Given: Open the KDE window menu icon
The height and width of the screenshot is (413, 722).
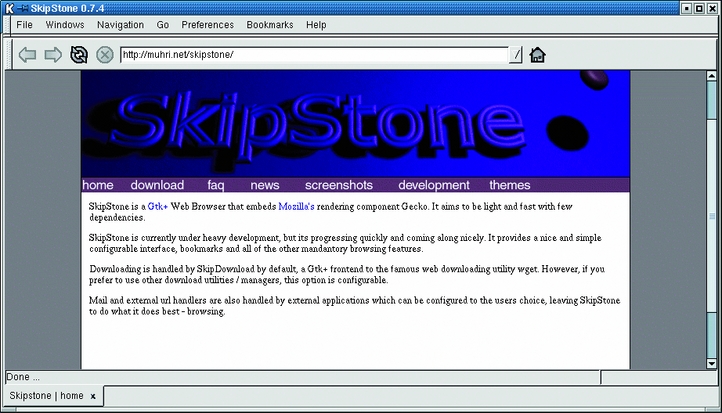Looking at the screenshot, I should click(8, 8).
